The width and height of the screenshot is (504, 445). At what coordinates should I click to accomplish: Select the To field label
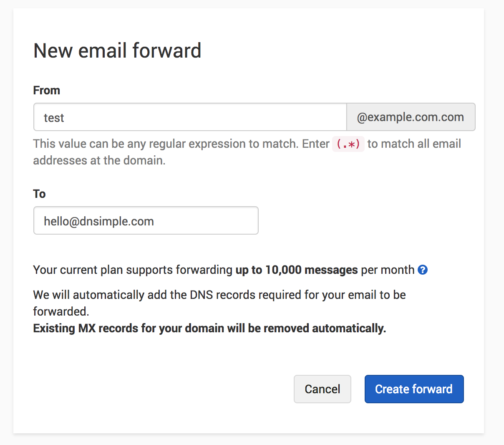click(39, 194)
